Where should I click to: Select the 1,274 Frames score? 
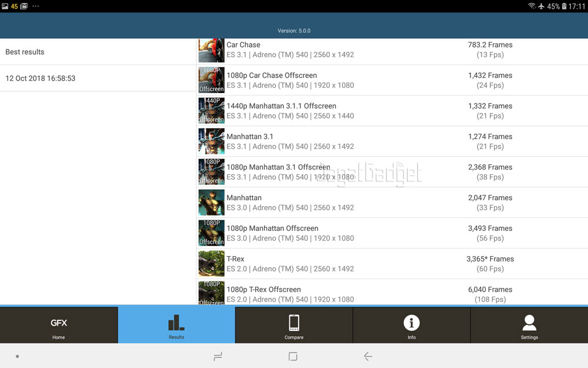490,137
